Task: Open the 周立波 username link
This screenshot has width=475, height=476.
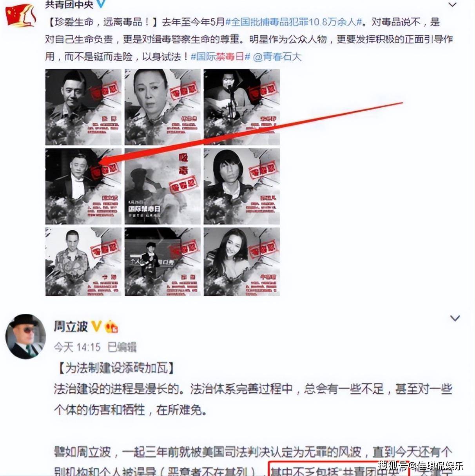Action: coord(71,326)
